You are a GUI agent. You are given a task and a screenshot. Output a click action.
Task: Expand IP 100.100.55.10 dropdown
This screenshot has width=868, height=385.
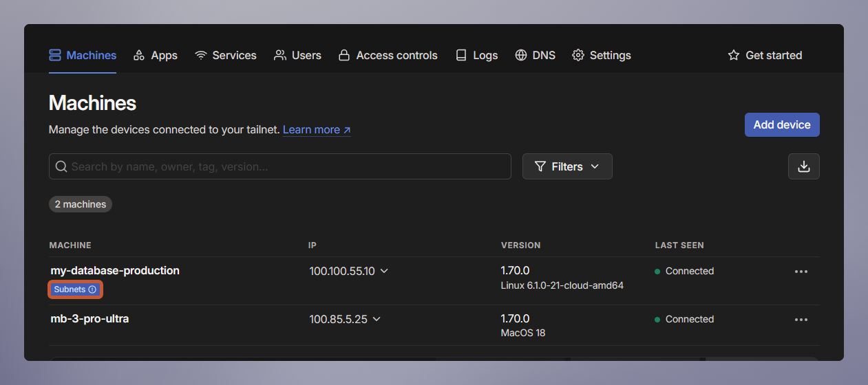point(384,271)
